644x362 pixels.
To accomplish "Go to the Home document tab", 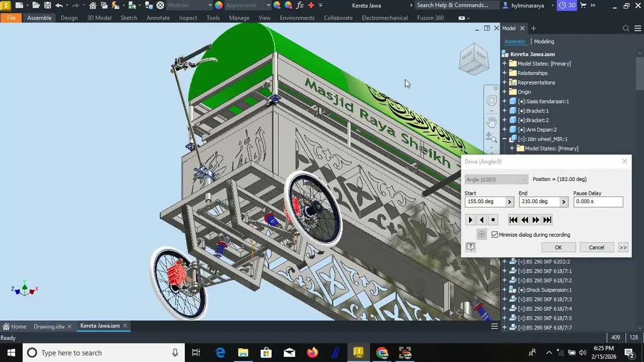I will (x=15, y=326).
